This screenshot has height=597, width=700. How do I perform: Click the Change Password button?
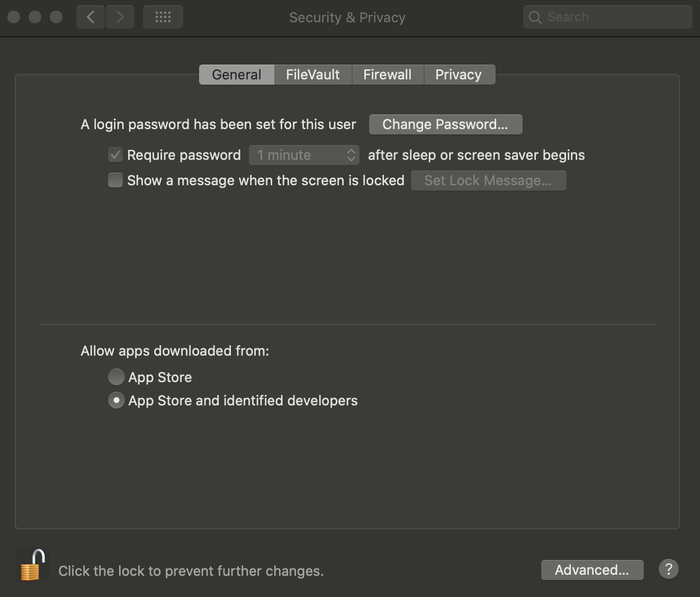tap(445, 124)
